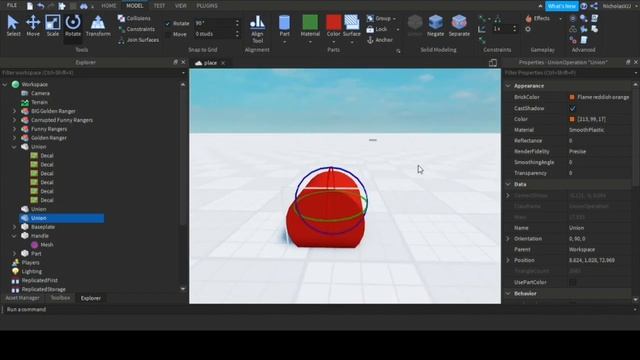Activate the Move tool
The width and height of the screenshot is (640, 360).
[33, 26]
